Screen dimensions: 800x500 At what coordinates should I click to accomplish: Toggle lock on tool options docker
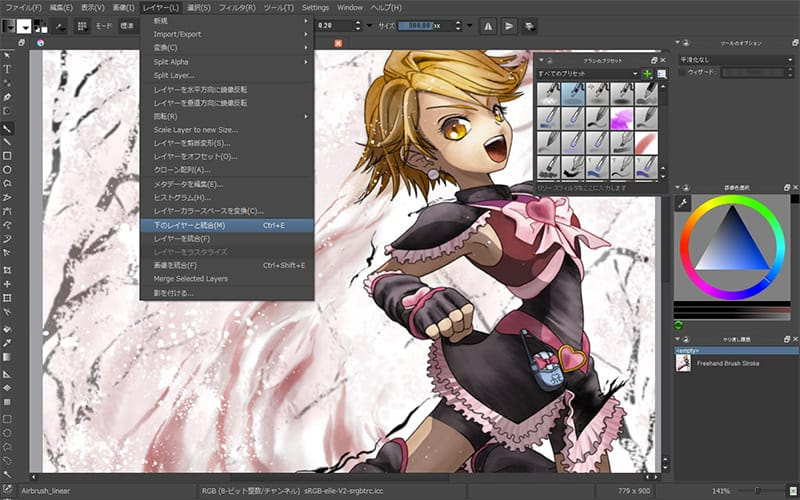click(686, 43)
